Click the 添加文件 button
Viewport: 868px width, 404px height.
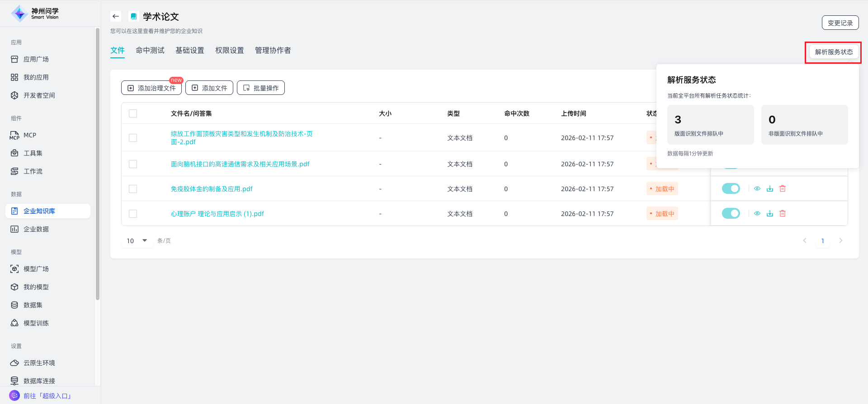pos(209,88)
